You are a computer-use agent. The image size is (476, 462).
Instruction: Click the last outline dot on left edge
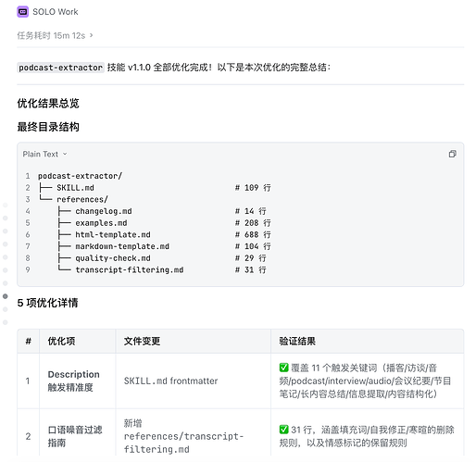(x=6, y=322)
